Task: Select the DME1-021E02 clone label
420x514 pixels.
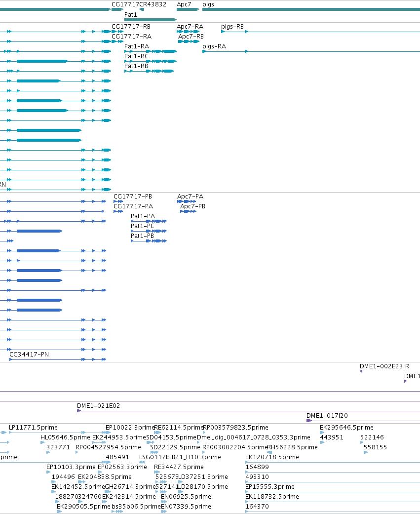Action: [x=99, y=405]
